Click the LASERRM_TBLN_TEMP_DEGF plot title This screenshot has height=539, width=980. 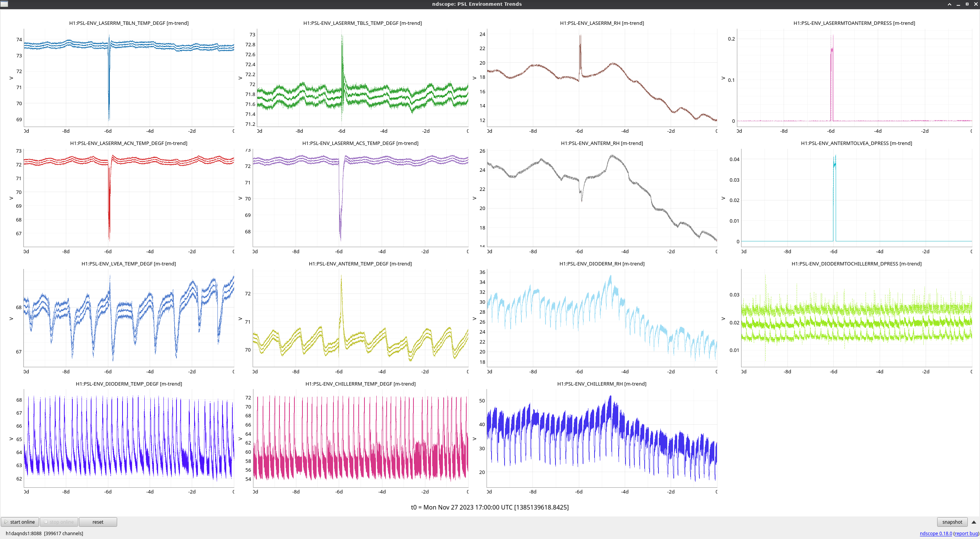point(129,23)
